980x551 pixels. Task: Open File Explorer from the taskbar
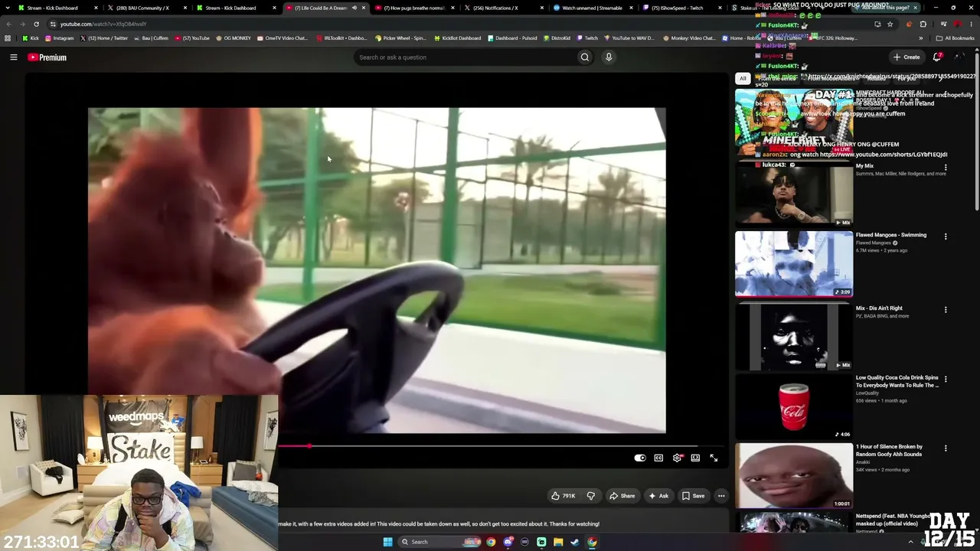coord(558,542)
